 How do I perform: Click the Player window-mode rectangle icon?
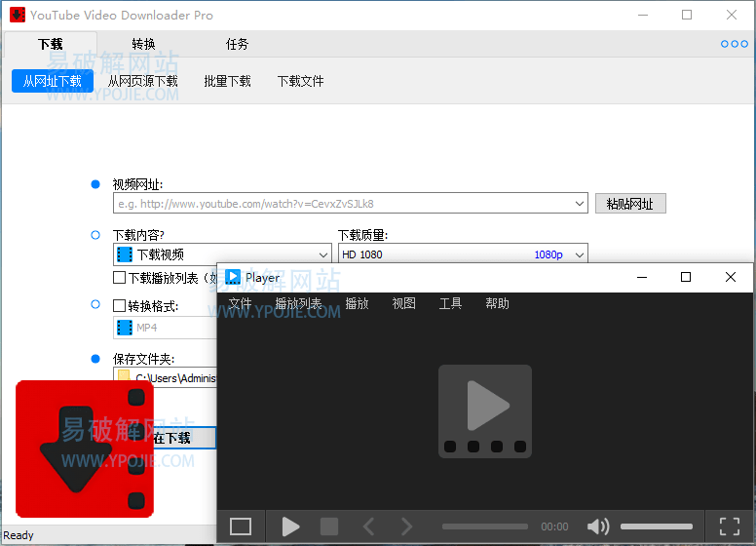click(x=240, y=526)
